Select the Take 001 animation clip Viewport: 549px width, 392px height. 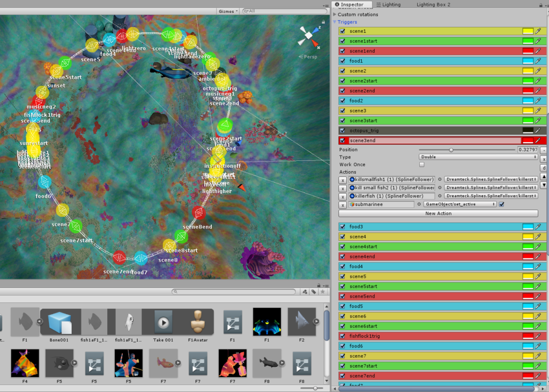click(x=163, y=322)
